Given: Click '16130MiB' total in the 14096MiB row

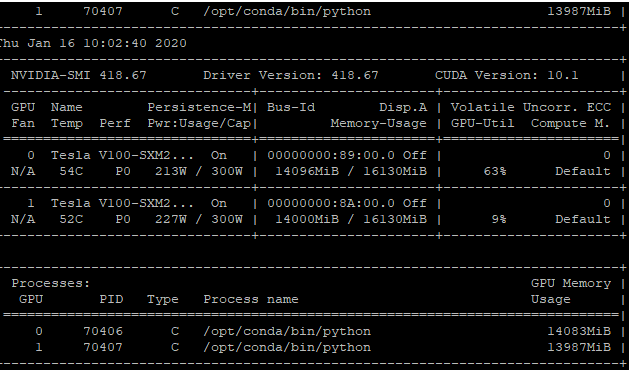Looking at the screenshot, I should click(x=395, y=171).
